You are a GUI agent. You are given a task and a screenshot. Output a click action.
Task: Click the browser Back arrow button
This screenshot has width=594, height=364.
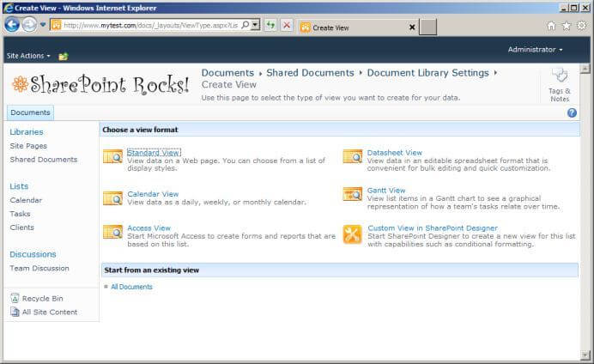[x=12, y=25]
